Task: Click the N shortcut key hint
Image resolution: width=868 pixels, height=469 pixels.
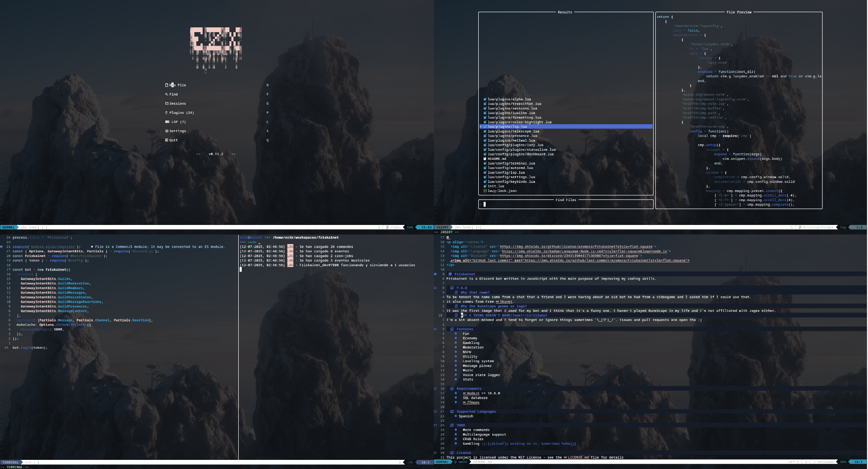Action: tap(267, 85)
